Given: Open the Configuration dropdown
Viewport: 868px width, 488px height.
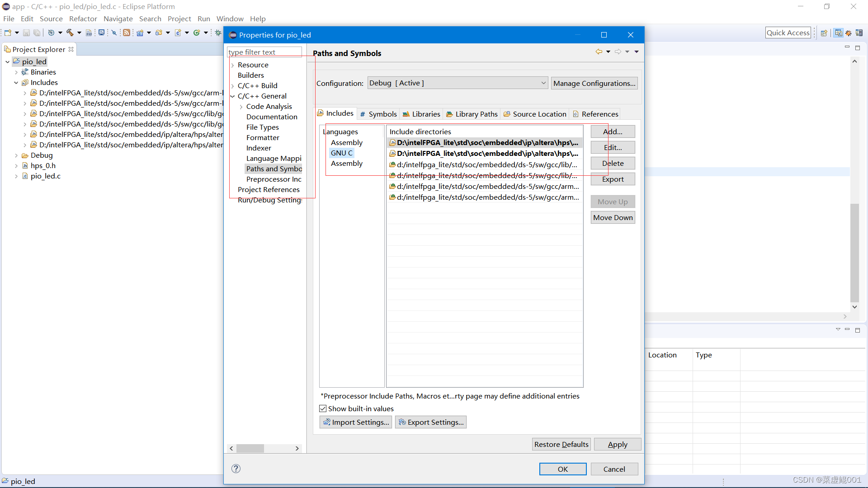Looking at the screenshot, I should (x=458, y=83).
